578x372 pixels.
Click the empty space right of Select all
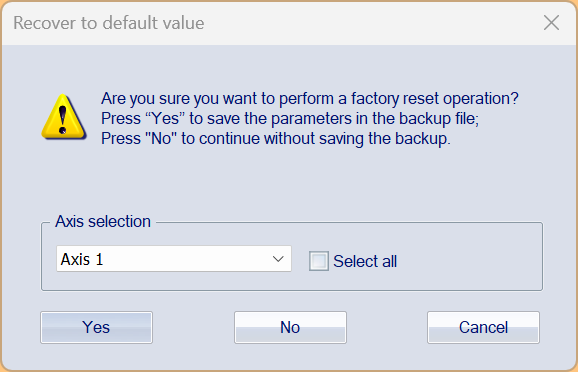(468, 261)
